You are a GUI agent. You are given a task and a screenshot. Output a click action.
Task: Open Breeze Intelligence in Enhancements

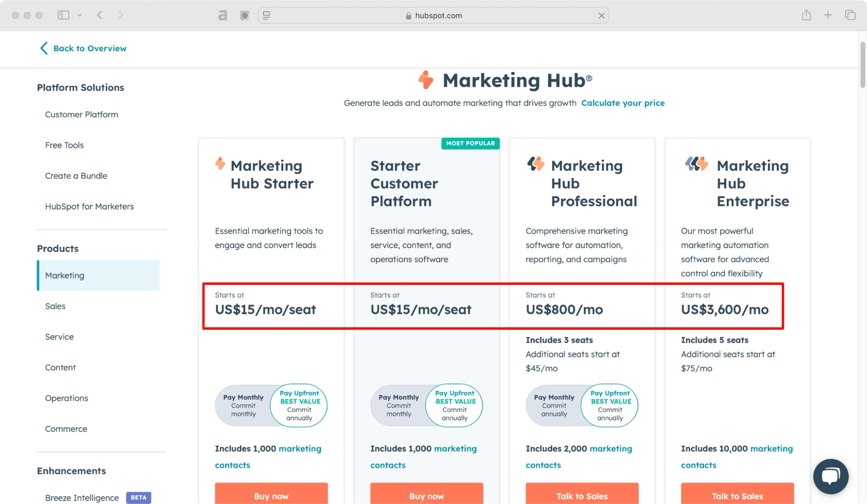point(82,497)
